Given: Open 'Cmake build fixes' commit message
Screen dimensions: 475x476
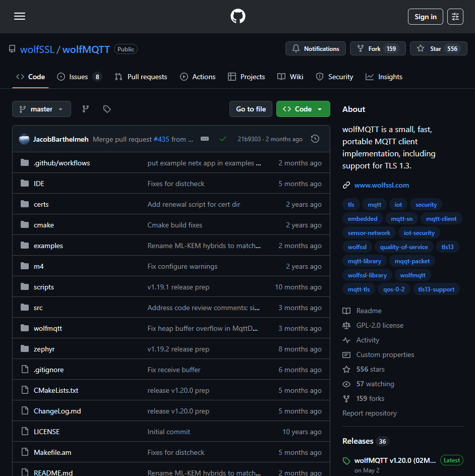Looking at the screenshot, I should [x=174, y=225].
